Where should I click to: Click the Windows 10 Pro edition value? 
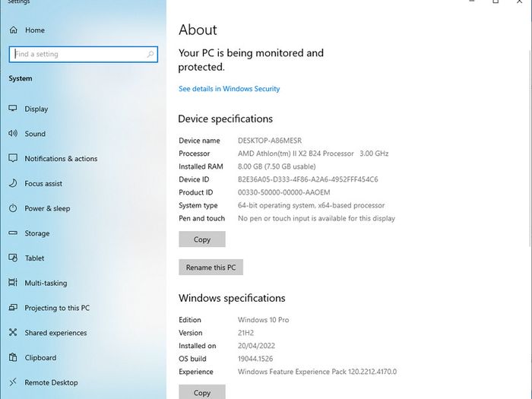(264, 320)
